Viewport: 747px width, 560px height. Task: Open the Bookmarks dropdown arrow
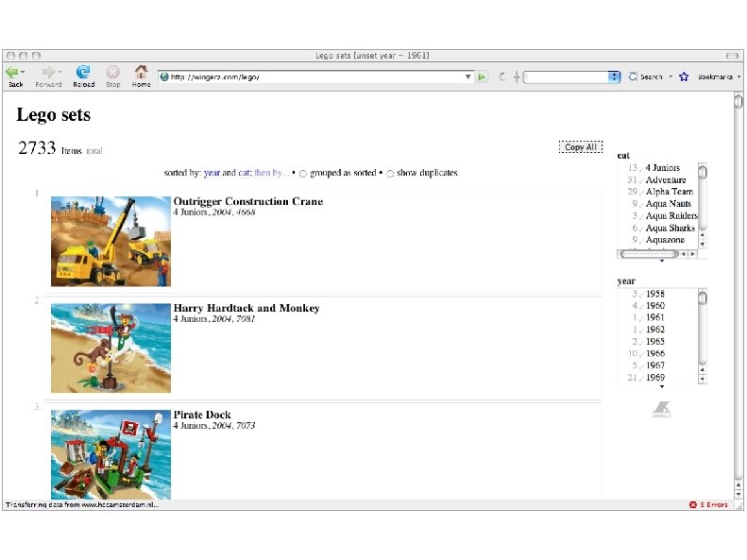point(739,76)
